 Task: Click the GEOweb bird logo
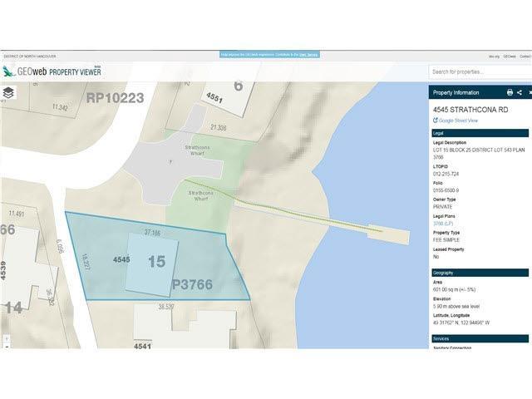coord(8,71)
